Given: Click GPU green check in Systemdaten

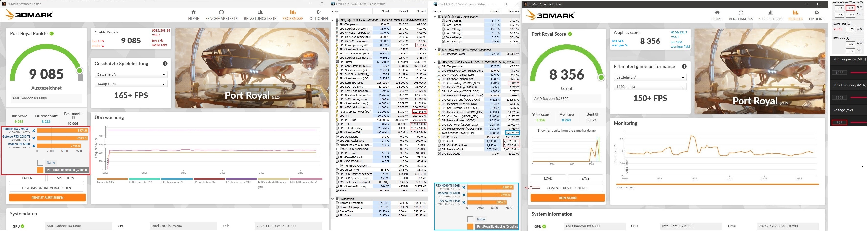Looking at the screenshot, I should click(x=23, y=226).
